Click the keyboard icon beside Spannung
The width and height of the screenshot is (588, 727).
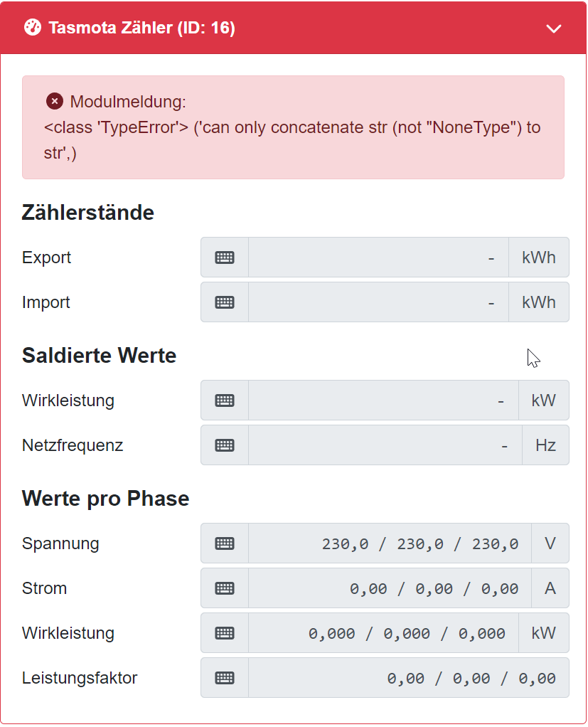tap(225, 543)
